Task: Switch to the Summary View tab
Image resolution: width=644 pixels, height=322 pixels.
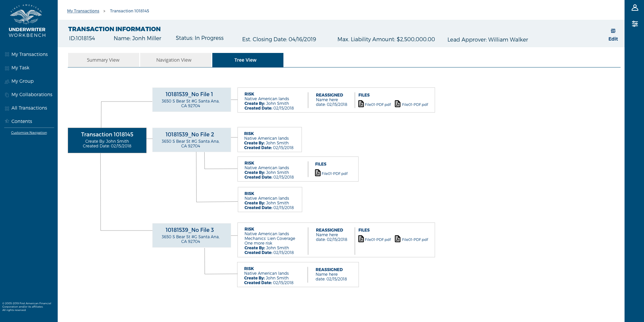Action: point(103,60)
